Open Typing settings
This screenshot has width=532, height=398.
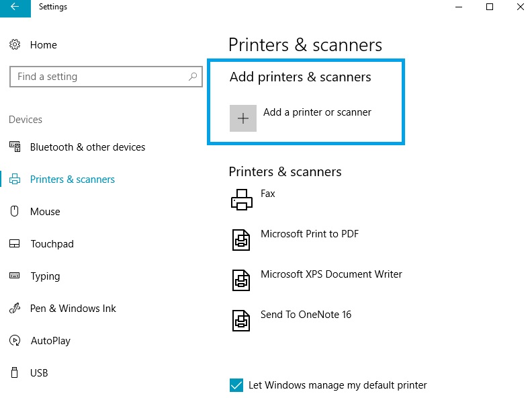[x=45, y=276]
